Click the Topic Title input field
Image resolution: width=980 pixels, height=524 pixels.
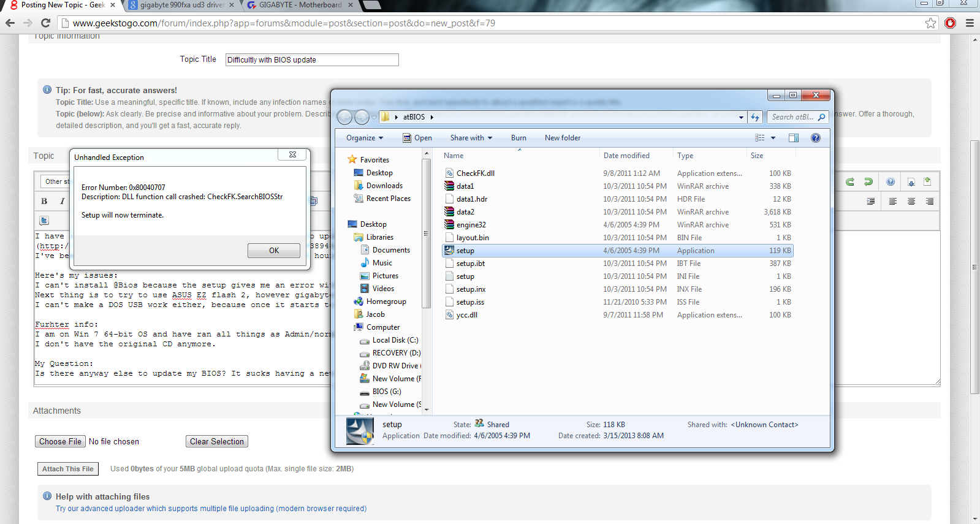click(312, 59)
